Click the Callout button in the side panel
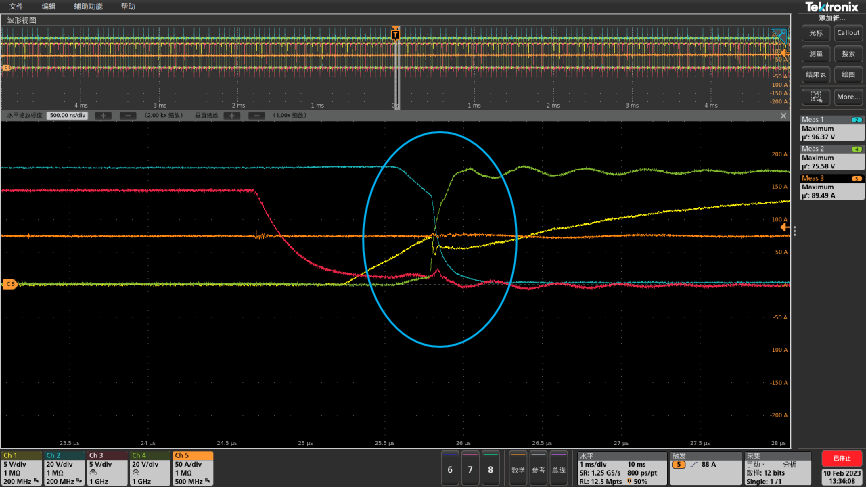 848,33
